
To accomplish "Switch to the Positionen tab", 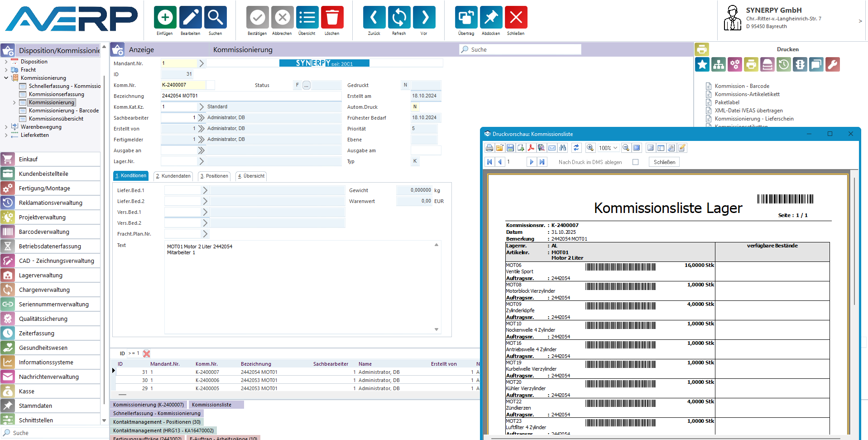I will pos(214,176).
